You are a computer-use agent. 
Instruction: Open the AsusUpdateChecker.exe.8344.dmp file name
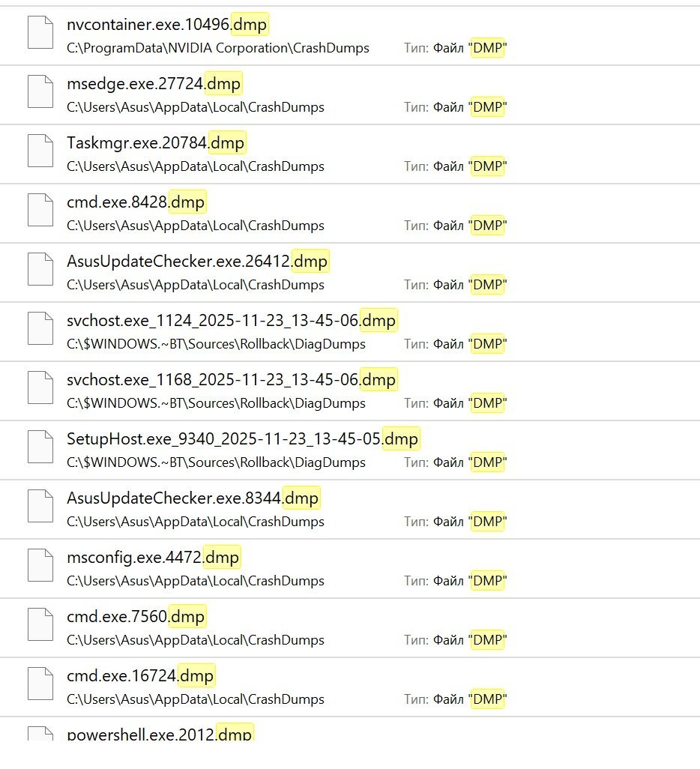pyautogui.click(x=193, y=498)
